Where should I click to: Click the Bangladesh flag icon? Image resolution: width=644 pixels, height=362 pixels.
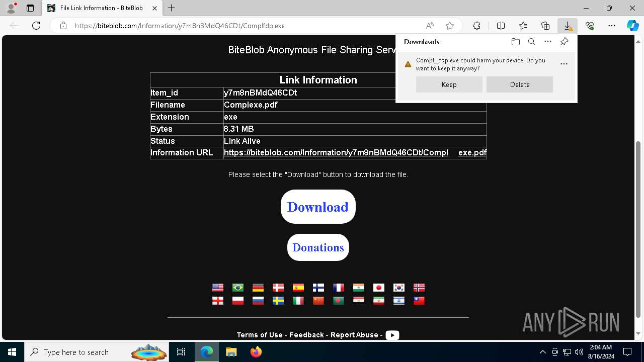click(x=339, y=301)
